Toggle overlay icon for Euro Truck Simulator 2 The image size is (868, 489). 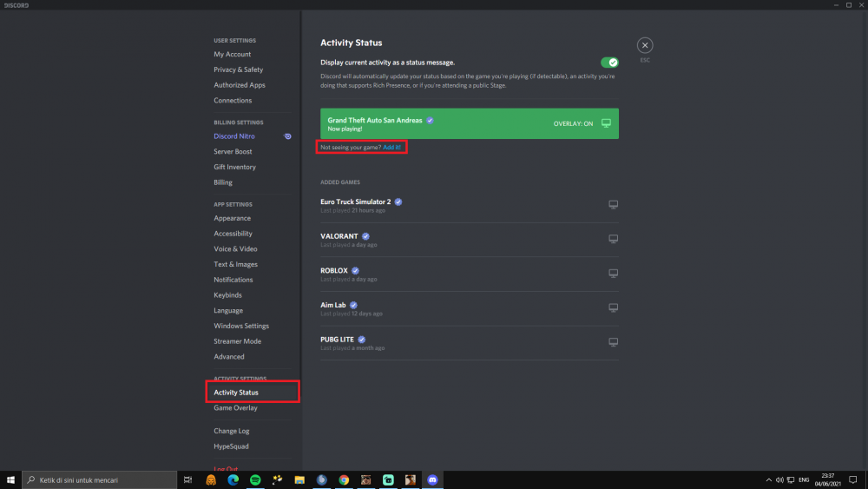pyautogui.click(x=613, y=205)
